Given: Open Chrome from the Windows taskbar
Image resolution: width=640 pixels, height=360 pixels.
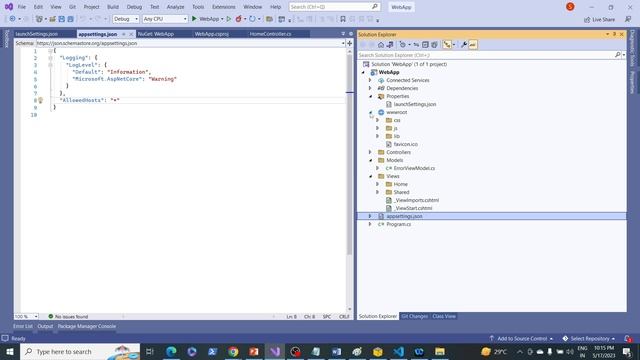Looking at the screenshot, I should click(233, 351).
